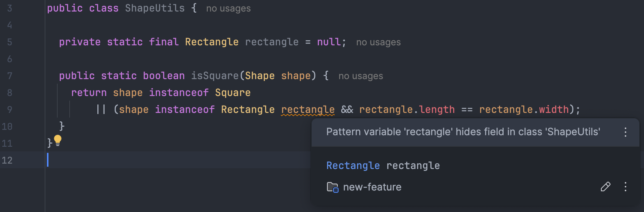Click line number 5 in the gutter
The image size is (644, 212).
(x=10, y=42)
